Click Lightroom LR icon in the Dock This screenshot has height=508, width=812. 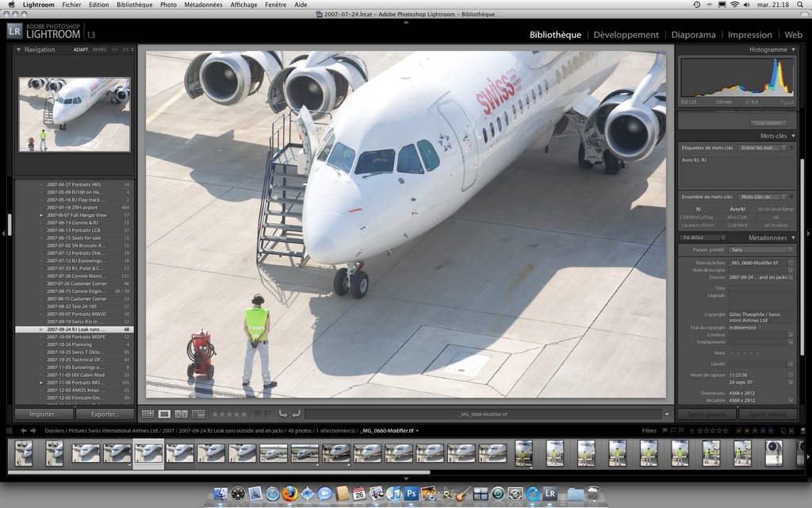(x=550, y=494)
